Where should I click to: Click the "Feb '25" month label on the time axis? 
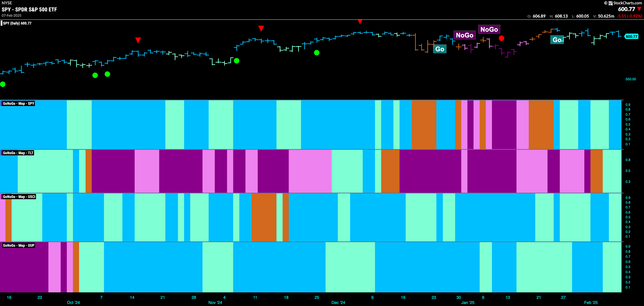pyautogui.click(x=591, y=302)
